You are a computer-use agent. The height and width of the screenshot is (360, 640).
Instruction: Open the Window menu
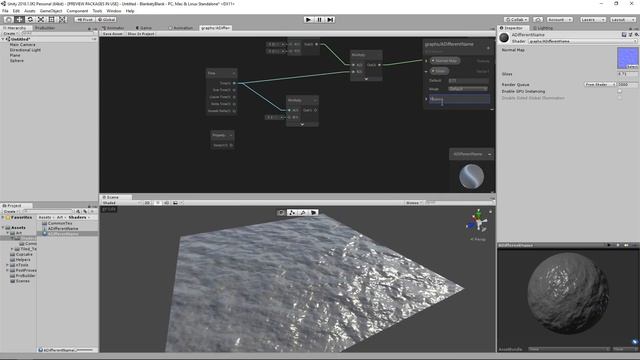point(113,11)
